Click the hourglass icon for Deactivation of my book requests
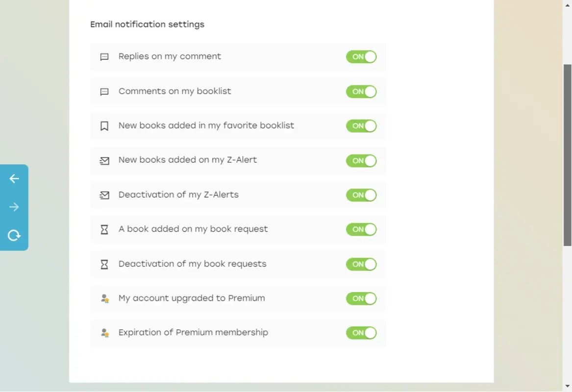 (104, 264)
